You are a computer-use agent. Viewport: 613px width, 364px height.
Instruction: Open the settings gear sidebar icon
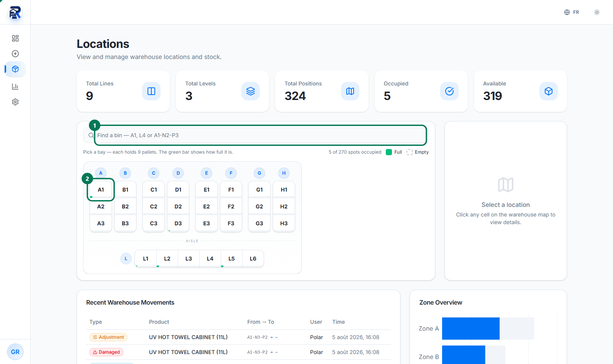15,102
